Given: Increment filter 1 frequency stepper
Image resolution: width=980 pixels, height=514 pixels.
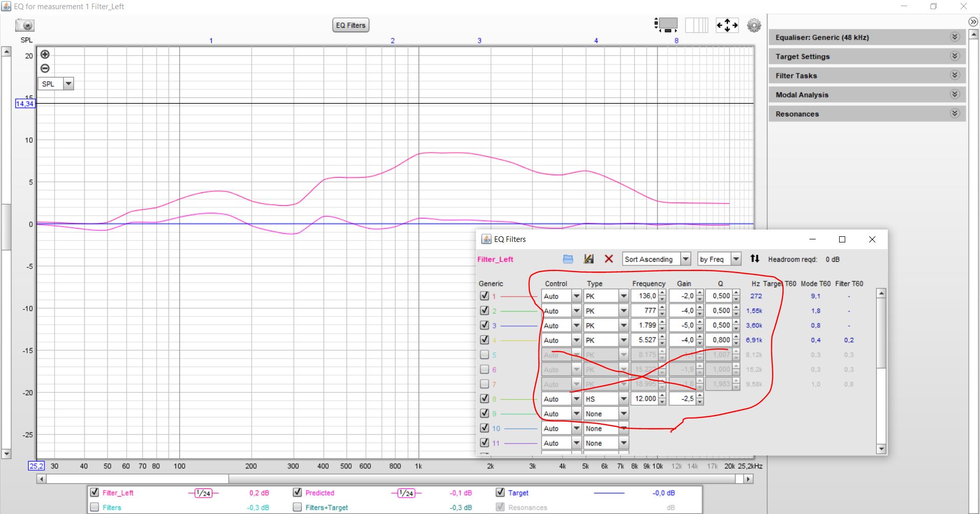Looking at the screenshot, I should pos(662,293).
